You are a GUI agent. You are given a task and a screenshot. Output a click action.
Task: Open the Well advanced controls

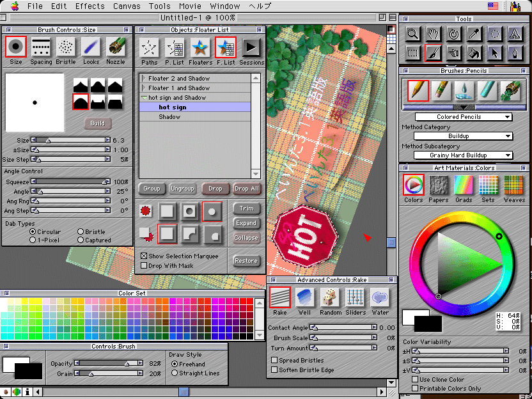[304, 301]
